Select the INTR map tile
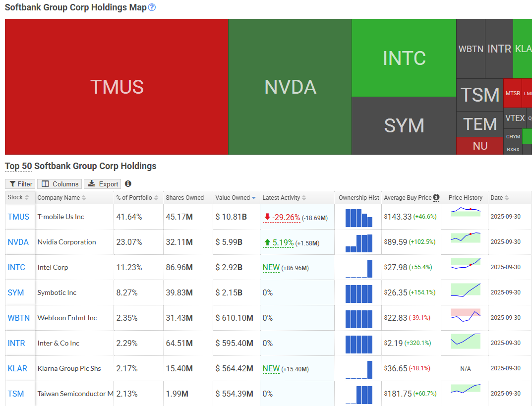This screenshot has height=406, width=532. (499, 49)
